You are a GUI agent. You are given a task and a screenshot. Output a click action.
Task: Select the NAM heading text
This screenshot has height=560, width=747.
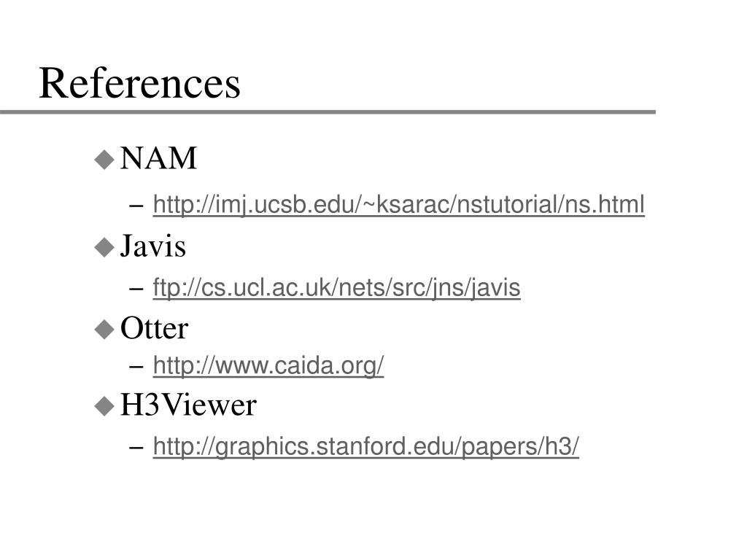158,158
